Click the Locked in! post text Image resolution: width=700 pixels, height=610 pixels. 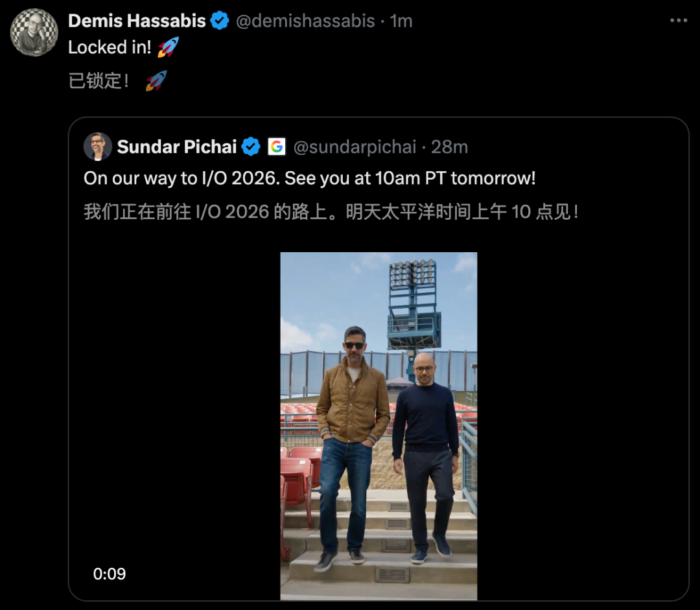(110, 47)
